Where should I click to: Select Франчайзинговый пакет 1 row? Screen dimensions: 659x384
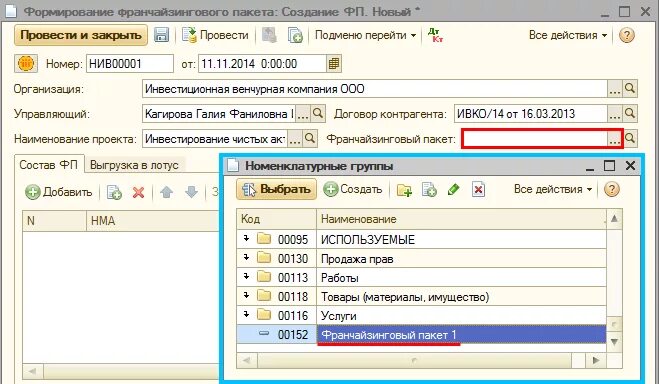point(421,334)
